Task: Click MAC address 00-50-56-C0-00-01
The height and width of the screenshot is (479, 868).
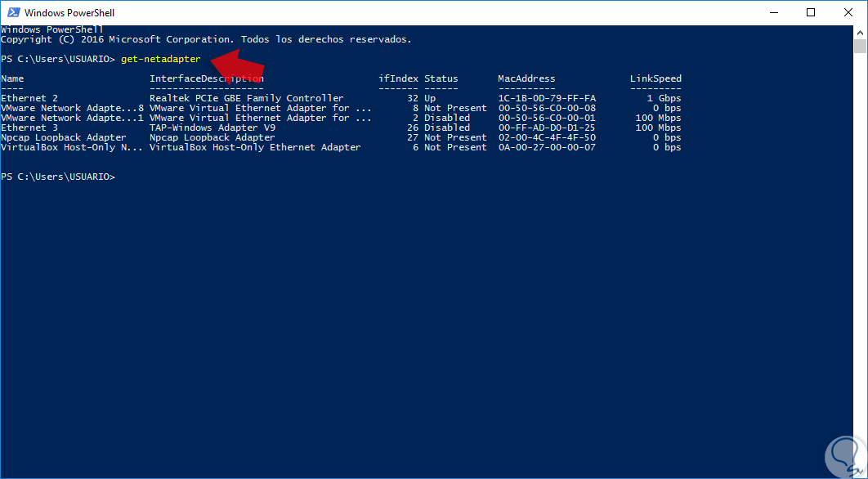Action: [547, 118]
